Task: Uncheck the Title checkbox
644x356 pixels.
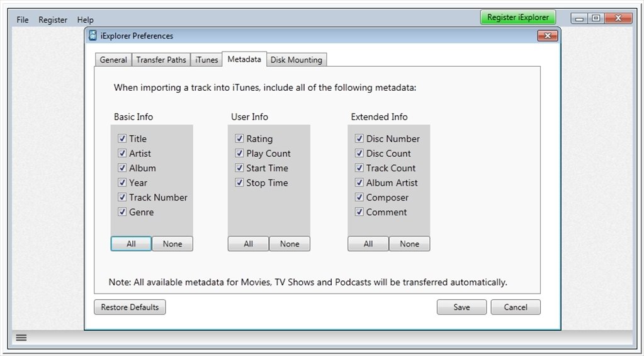Action: coord(122,139)
